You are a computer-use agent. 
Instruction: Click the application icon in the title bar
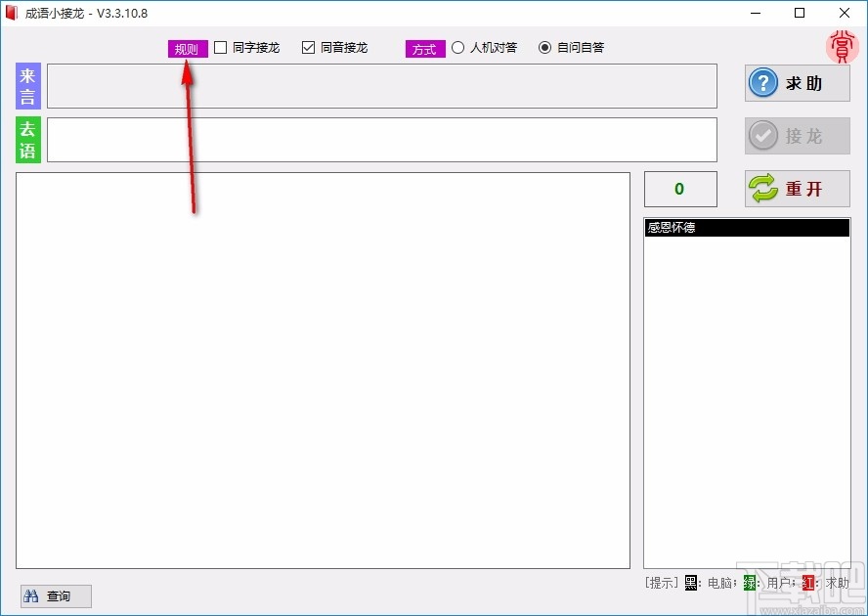coord(12,13)
